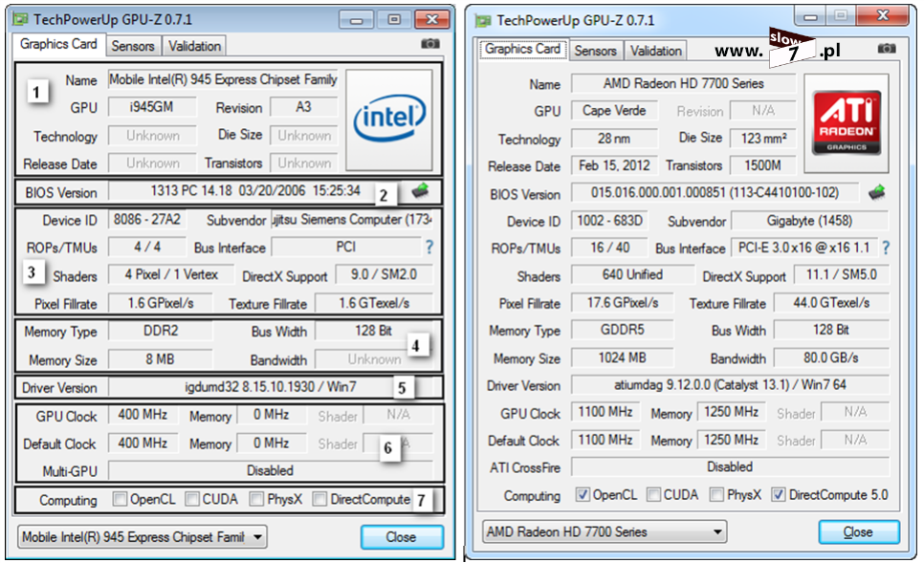Click the Subvendor value Gigabyte (1458)

click(809, 221)
